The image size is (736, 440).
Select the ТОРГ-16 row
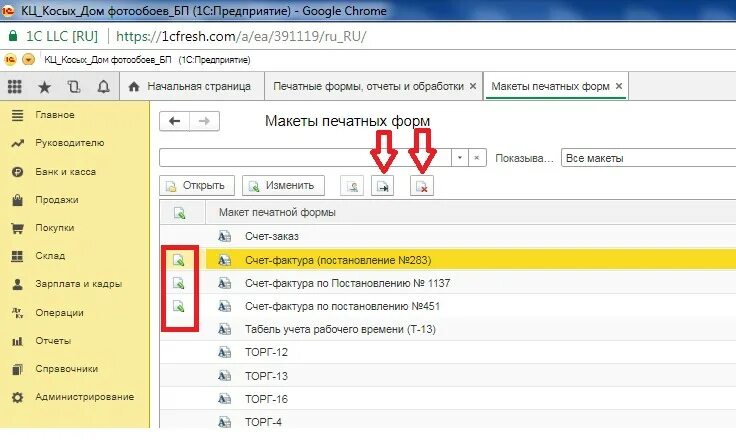[x=448, y=399]
